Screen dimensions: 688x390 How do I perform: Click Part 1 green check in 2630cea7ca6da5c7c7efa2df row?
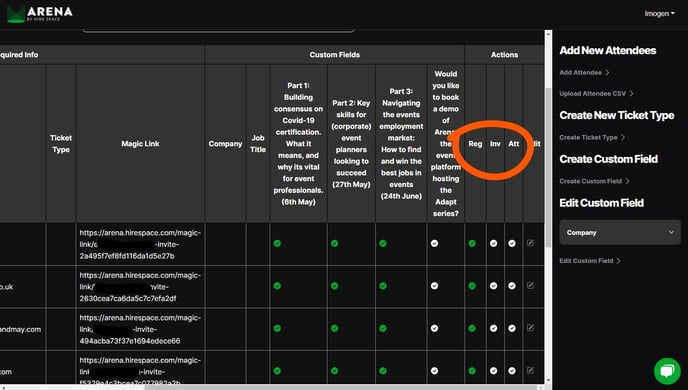[277, 286]
